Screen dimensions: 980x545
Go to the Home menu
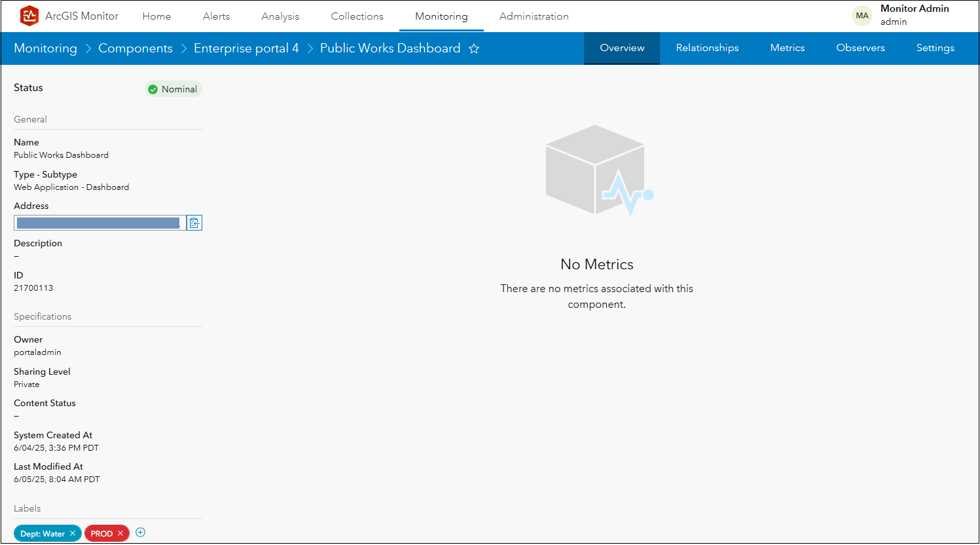coord(156,16)
